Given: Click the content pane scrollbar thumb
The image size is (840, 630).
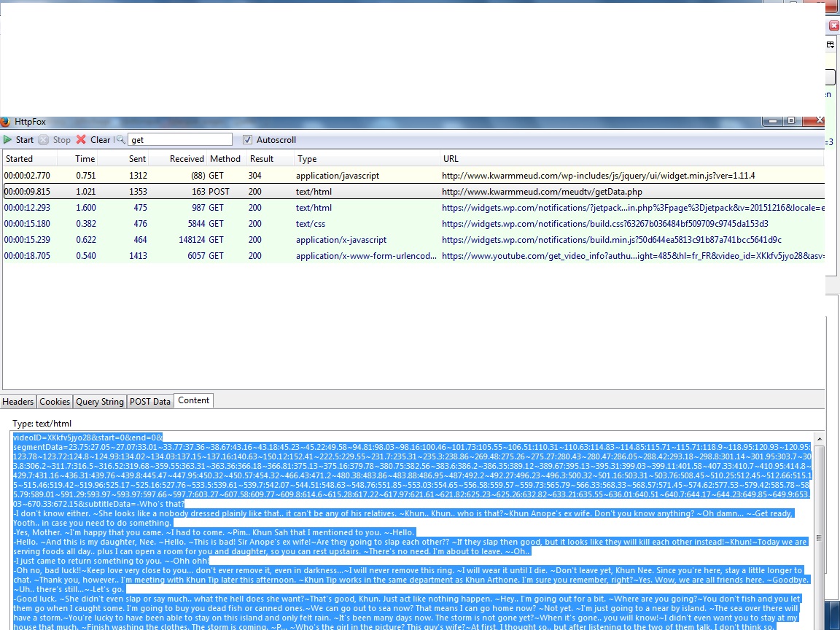Looking at the screenshot, I should point(819,538).
